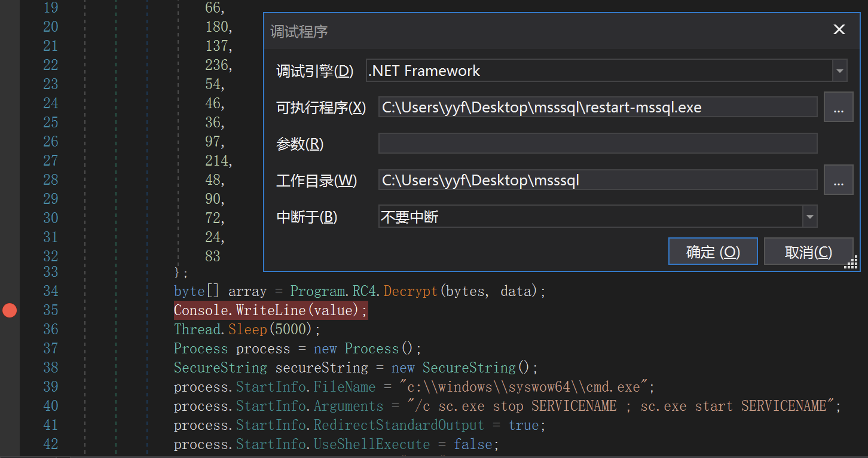Open the 中断于 dropdown arrow
Screen dimensions: 868x458
click(809, 217)
